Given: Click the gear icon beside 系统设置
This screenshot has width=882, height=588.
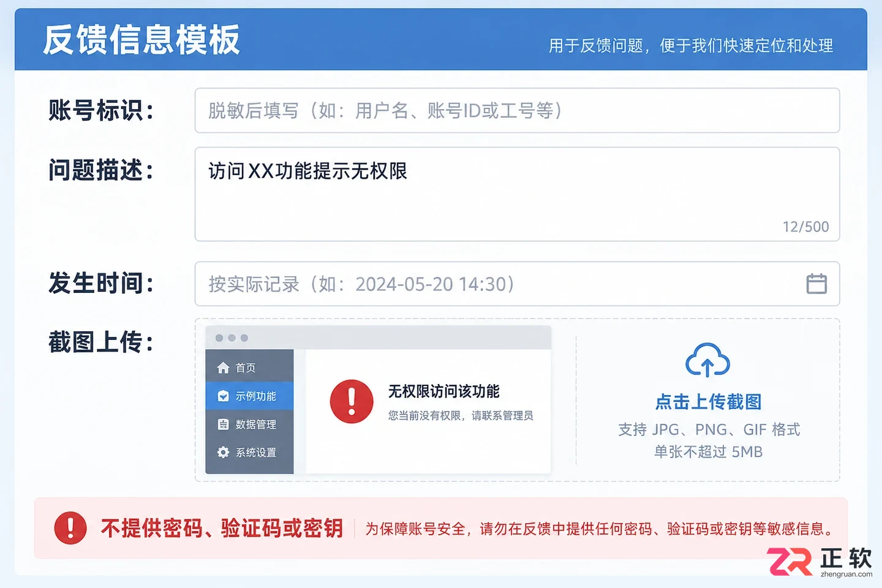Looking at the screenshot, I should (x=223, y=452).
